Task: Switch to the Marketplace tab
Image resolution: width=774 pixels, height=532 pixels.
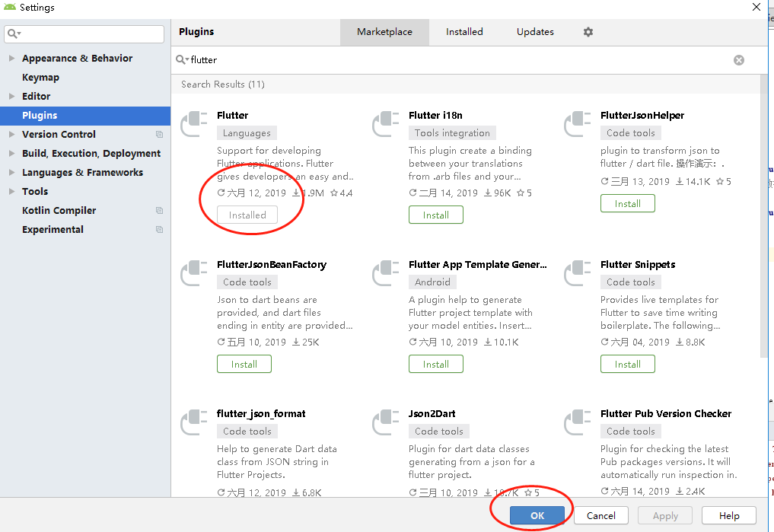Action: pyautogui.click(x=384, y=32)
